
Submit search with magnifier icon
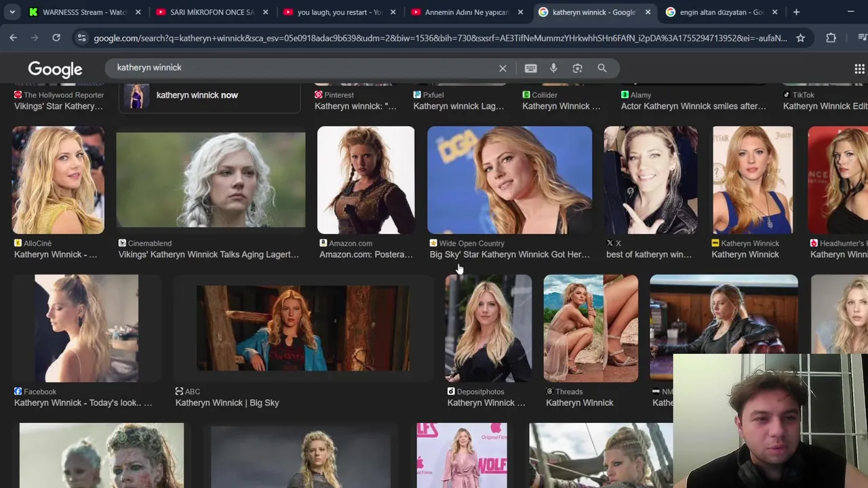tap(601, 68)
